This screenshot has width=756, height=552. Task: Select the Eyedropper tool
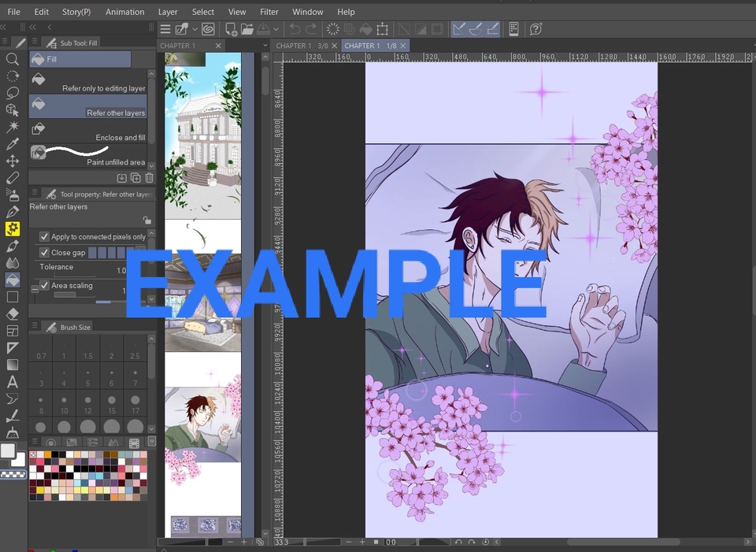click(13, 144)
